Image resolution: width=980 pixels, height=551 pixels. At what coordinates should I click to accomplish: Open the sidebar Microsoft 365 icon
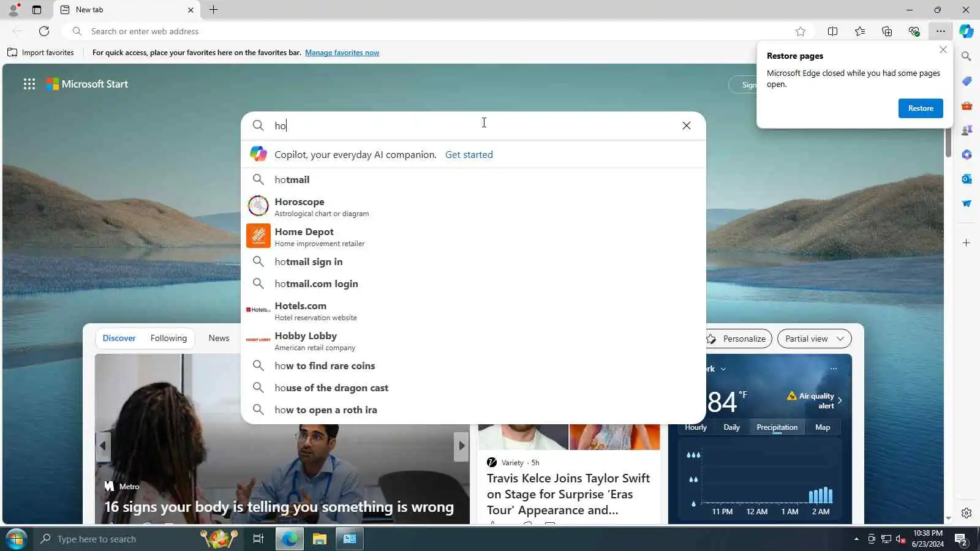[967, 154]
